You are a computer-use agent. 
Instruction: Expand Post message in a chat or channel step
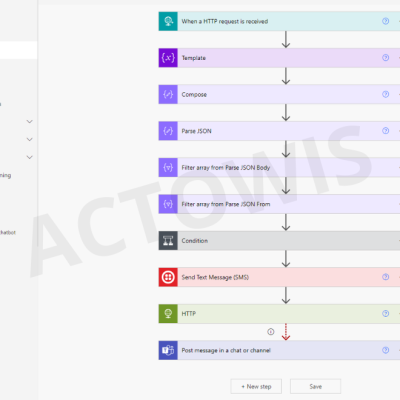(x=279, y=350)
